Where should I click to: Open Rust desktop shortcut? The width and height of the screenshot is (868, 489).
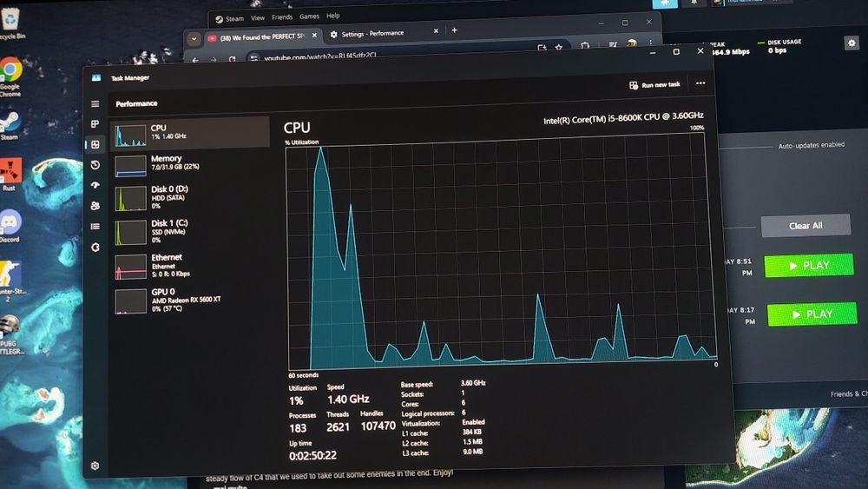(x=10, y=174)
